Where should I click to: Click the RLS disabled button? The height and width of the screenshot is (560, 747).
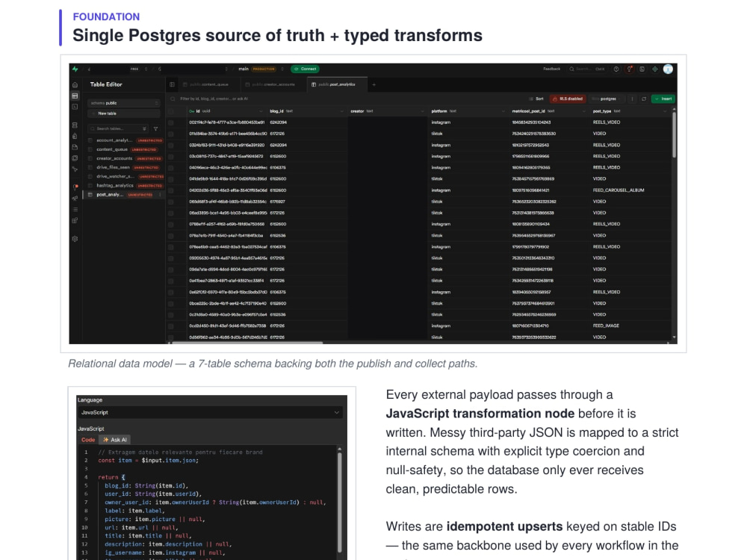click(x=568, y=99)
